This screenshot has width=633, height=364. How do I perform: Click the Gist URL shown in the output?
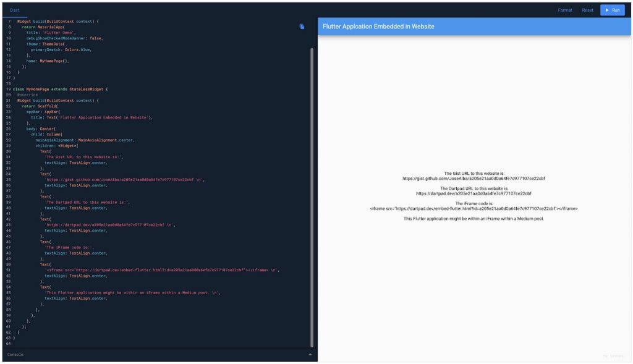pyautogui.click(x=474, y=179)
